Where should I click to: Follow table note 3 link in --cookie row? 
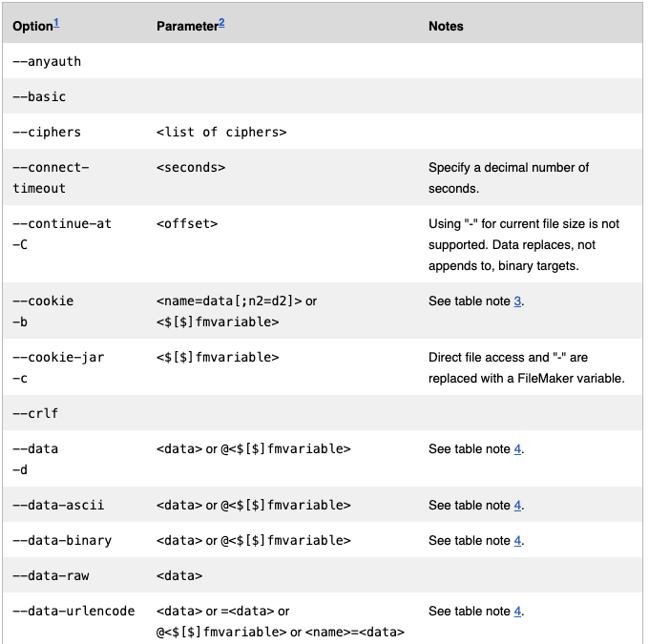click(x=517, y=301)
